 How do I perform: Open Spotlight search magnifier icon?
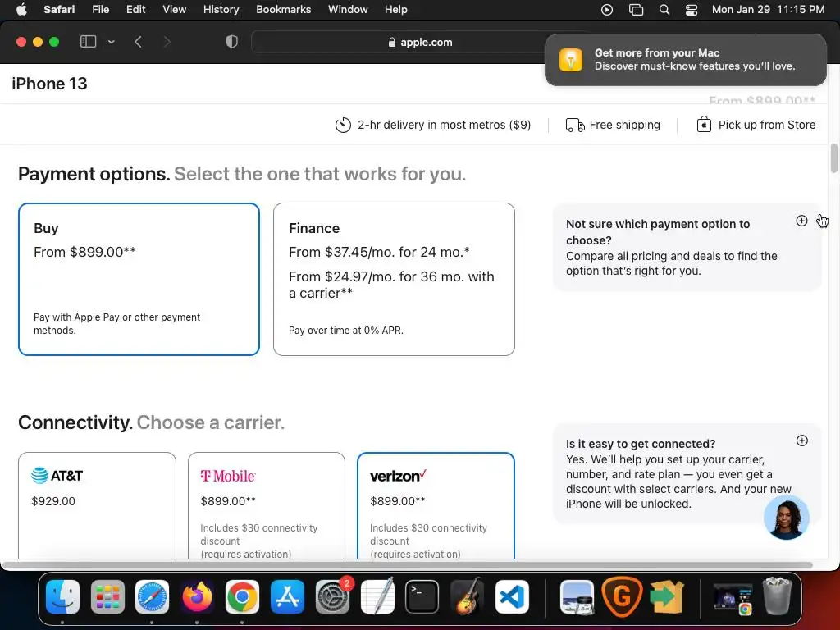[x=664, y=10]
